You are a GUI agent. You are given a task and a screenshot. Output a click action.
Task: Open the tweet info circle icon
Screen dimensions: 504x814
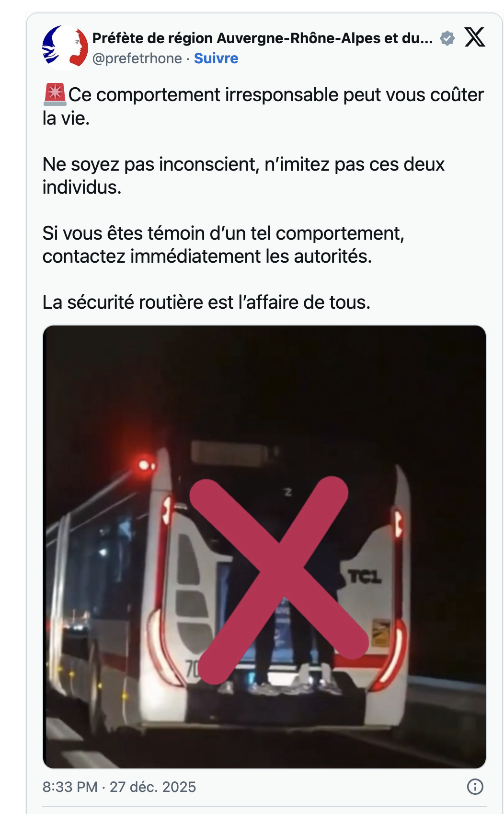point(475,787)
